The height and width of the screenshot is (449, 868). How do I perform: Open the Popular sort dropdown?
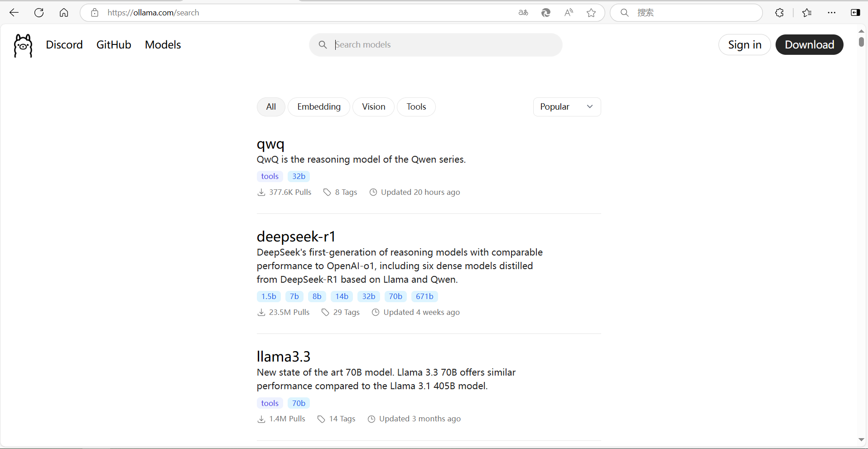(x=567, y=107)
